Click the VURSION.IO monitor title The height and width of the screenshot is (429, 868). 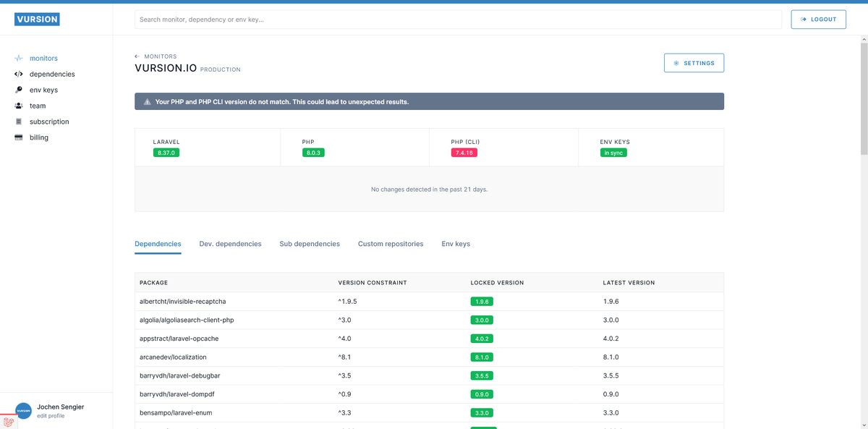coord(165,69)
